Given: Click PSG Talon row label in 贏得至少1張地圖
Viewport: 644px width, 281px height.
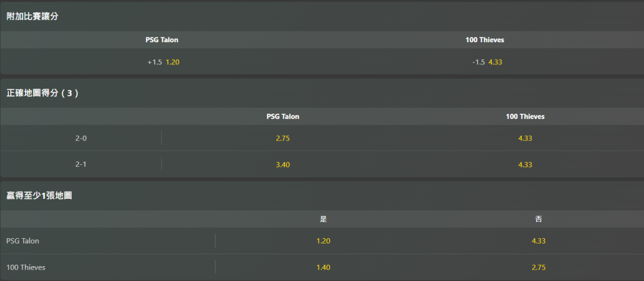Looking at the screenshot, I should click(x=23, y=241).
